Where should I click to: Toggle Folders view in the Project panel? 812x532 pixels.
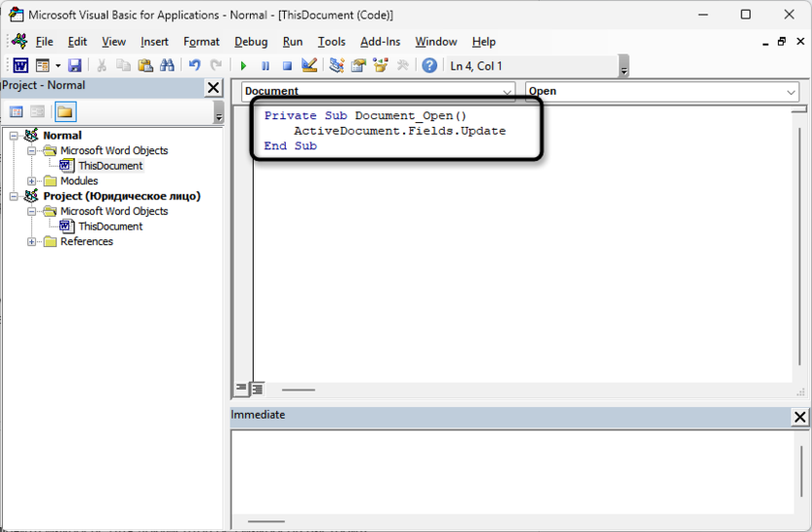point(64,112)
